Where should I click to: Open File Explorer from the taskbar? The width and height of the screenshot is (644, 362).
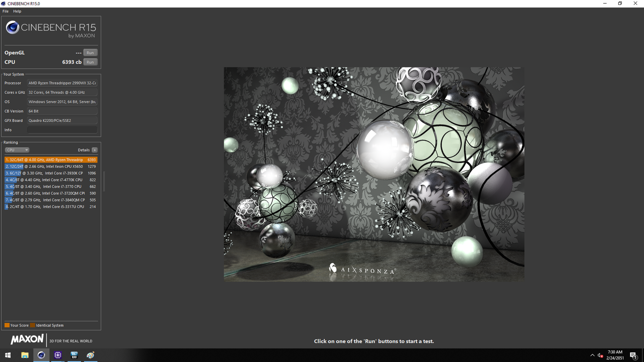25,355
